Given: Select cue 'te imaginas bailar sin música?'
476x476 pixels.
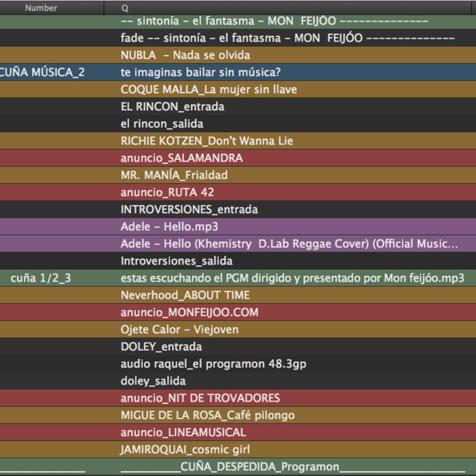Looking at the screenshot, I should click(201, 72).
